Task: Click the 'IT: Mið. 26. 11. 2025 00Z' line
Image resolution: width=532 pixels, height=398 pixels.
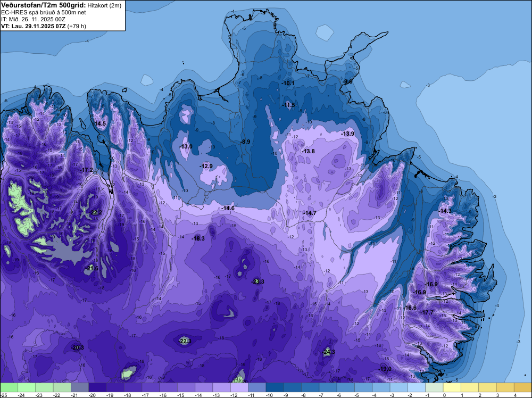Action: pos(33,19)
